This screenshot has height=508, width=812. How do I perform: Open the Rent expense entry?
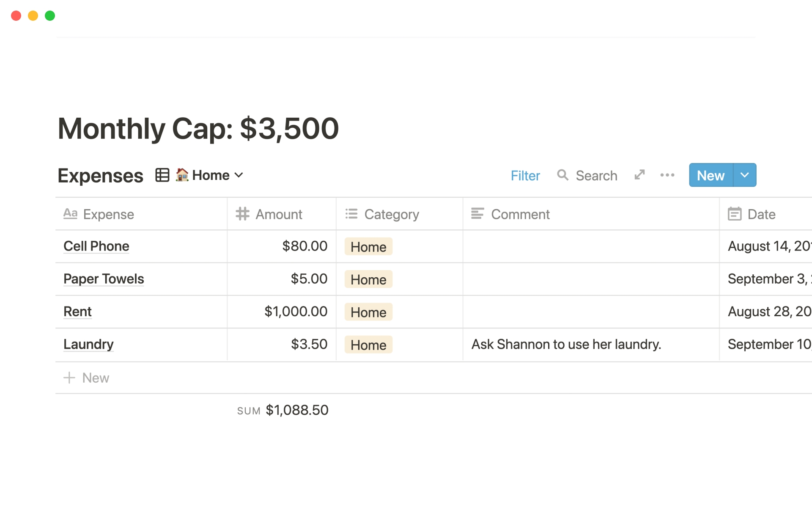[x=77, y=312]
